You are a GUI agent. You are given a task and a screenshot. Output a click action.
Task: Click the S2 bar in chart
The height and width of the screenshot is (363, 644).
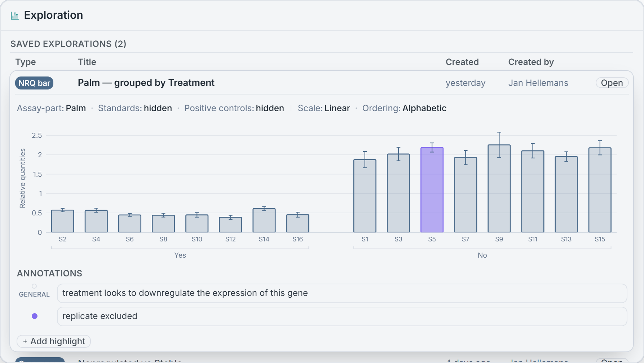(x=63, y=221)
